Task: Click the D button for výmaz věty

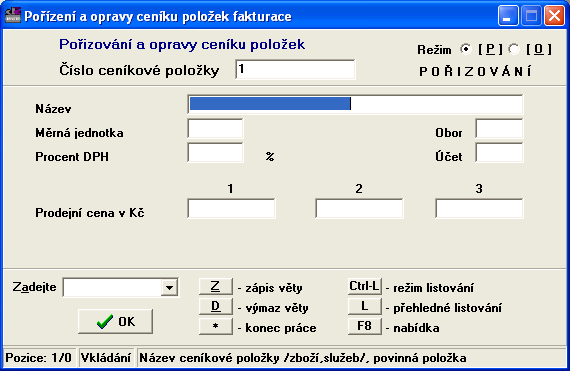Action: 216,306
